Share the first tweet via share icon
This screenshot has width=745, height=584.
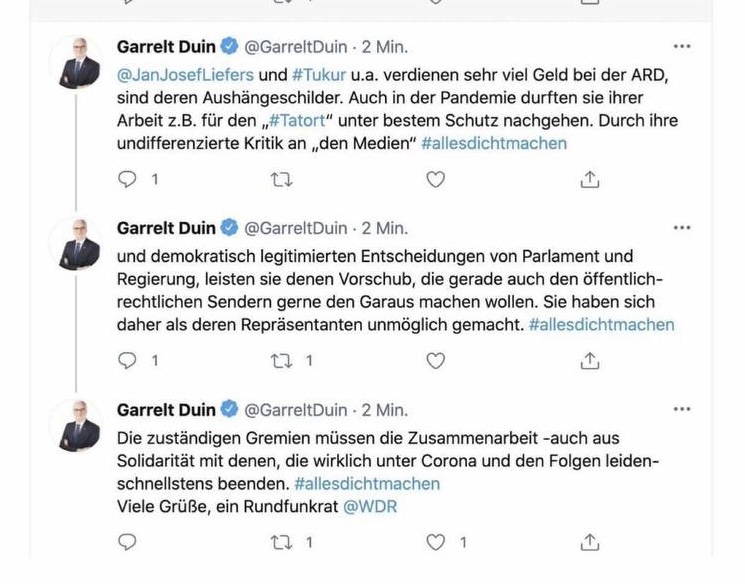pyautogui.click(x=590, y=180)
